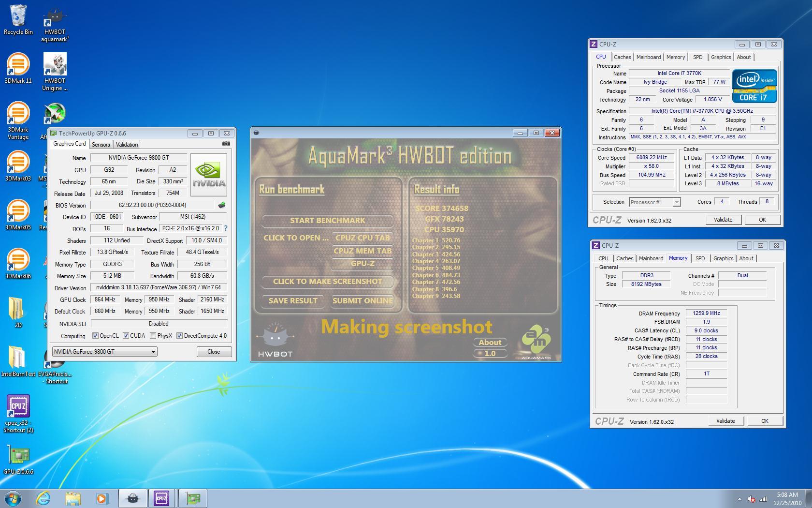Click the Bus Interface question mark icon
Image resolution: width=812 pixels, height=508 pixels.
pos(225,228)
